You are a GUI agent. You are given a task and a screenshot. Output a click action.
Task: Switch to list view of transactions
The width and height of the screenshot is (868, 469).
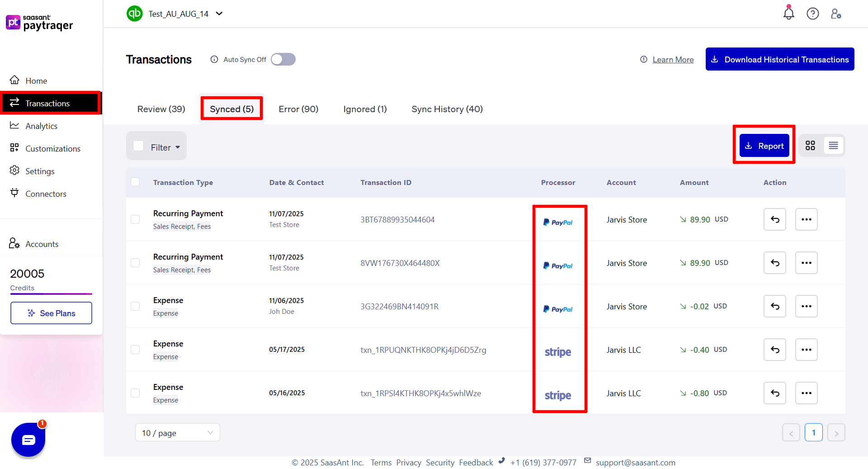point(834,145)
